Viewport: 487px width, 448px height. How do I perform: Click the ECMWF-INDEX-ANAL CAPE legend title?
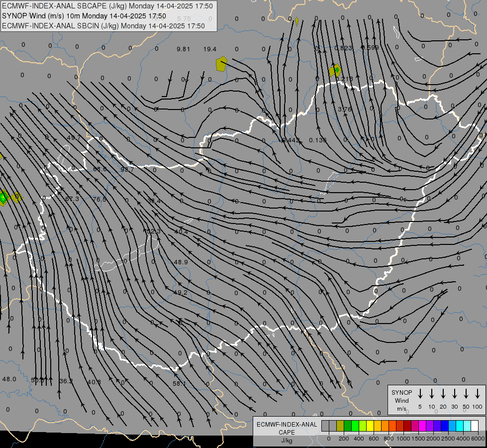(287, 428)
